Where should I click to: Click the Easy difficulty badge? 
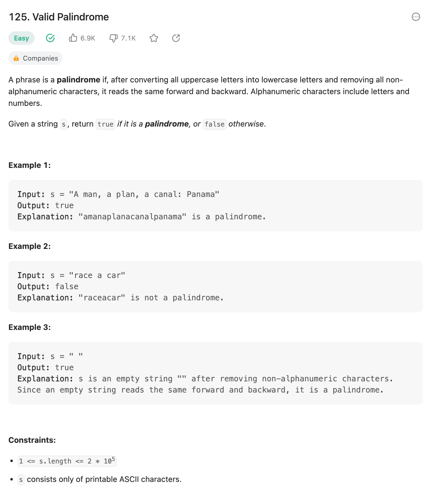(x=21, y=38)
